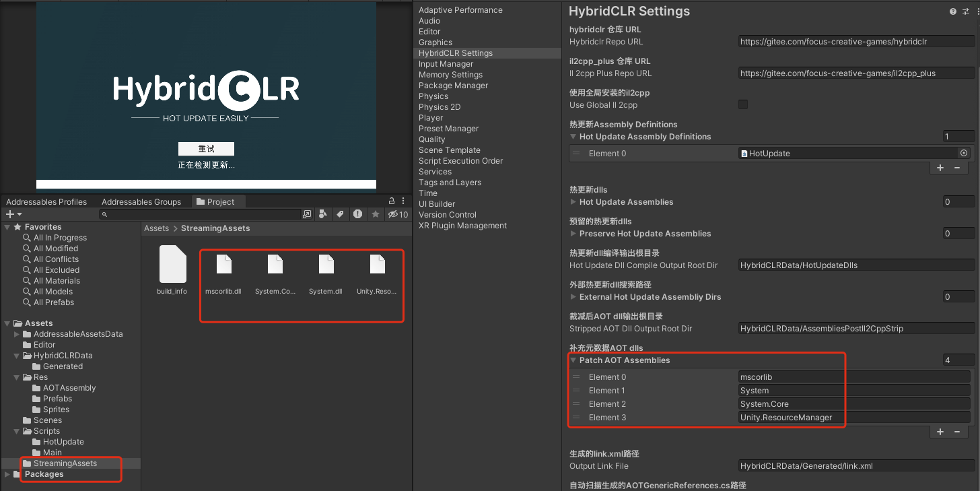This screenshot has width=980, height=491.
Task: Open the HybridCLR Settings help icon
Action: pos(952,11)
